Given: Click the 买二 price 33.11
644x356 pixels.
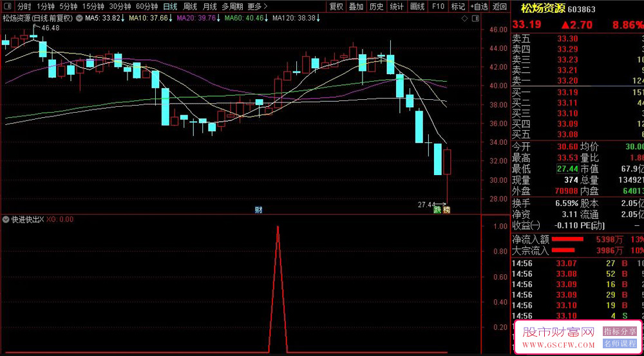Looking at the screenshot, I should (567, 103).
